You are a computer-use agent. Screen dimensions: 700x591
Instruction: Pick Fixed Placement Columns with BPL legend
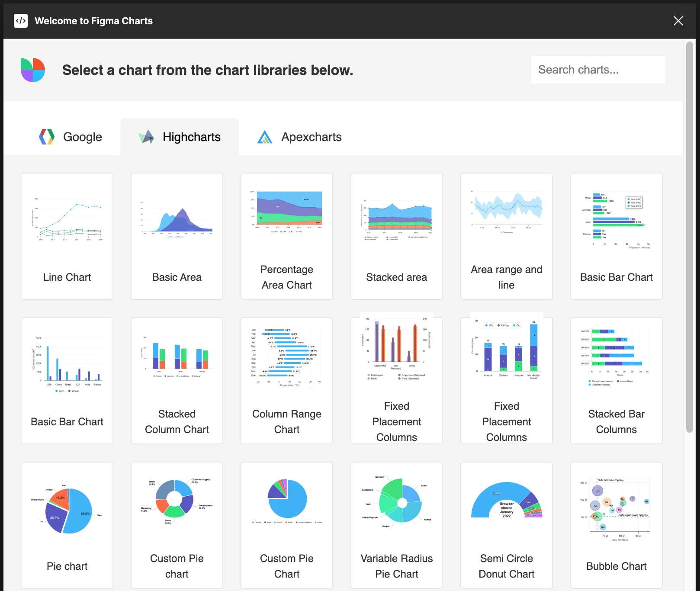point(507,381)
